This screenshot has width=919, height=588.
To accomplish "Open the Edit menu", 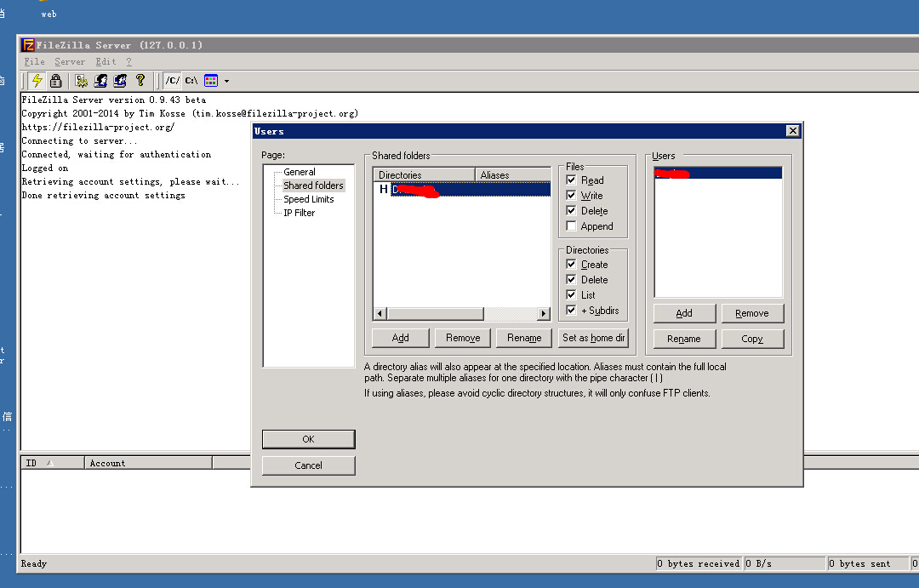I will click(106, 61).
